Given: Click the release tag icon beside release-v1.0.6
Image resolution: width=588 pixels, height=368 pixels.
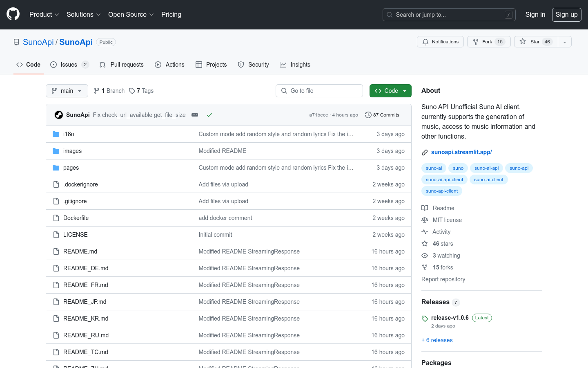Looking at the screenshot, I should coord(425,318).
